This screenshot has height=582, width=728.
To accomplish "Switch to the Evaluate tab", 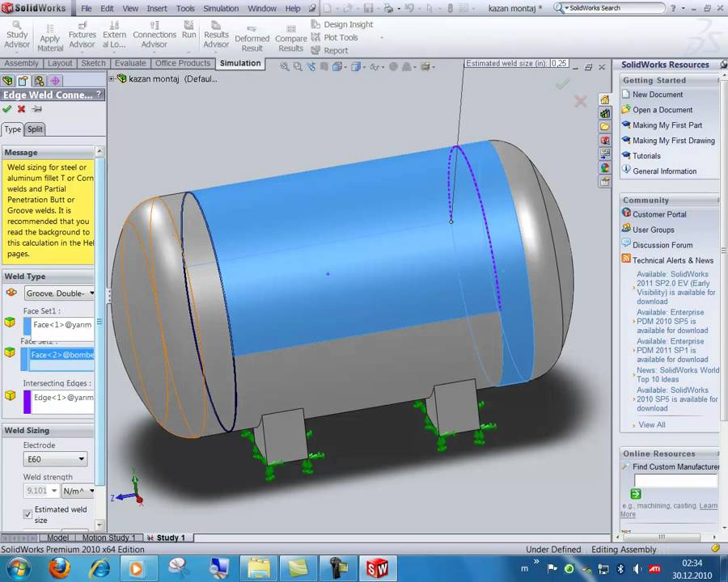I will pyautogui.click(x=130, y=63).
